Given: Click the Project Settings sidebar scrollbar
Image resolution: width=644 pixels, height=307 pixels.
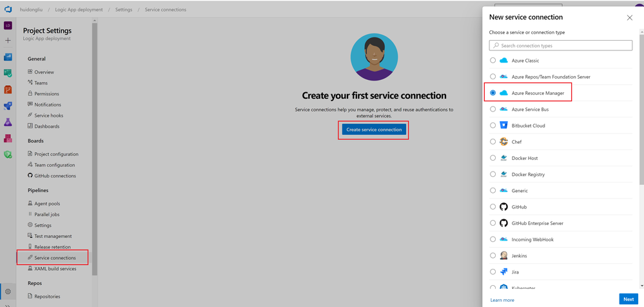Looking at the screenshot, I should (x=95, y=149).
